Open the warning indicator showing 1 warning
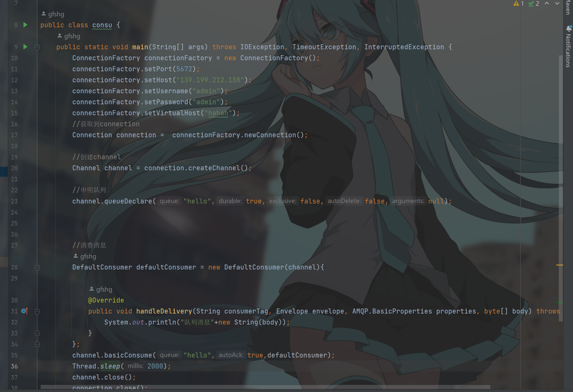 pos(519,3)
